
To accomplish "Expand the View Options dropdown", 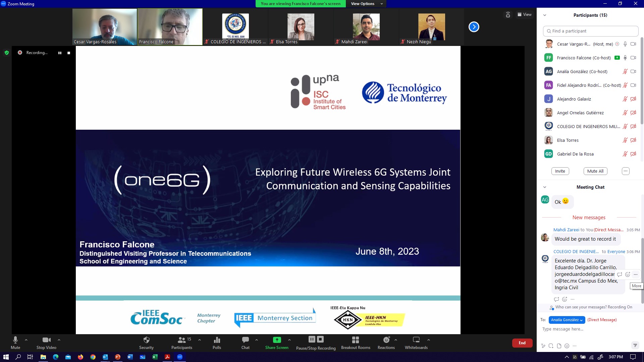I will (366, 4).
